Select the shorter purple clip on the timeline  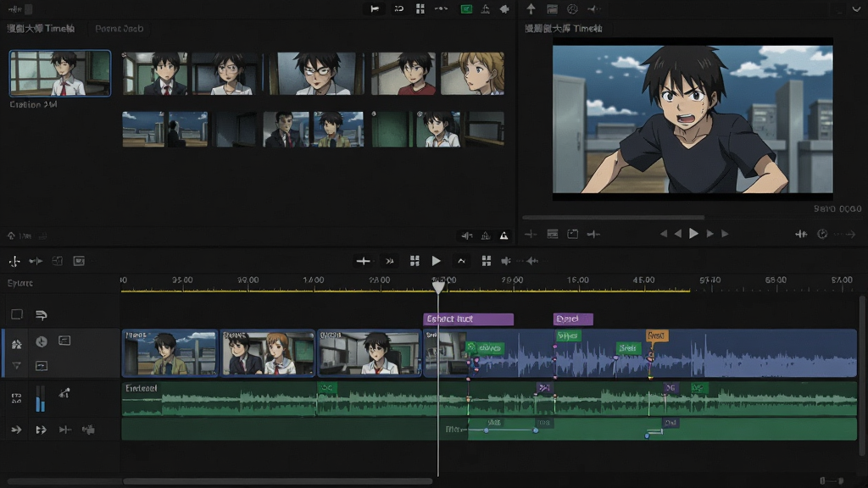(x=573, y=319)
